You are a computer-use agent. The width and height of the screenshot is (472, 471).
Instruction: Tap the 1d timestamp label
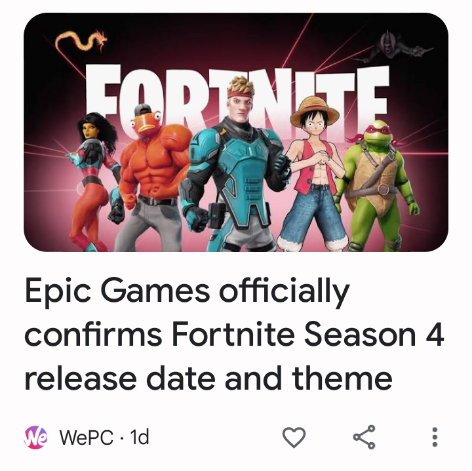[x=139, y=437]
